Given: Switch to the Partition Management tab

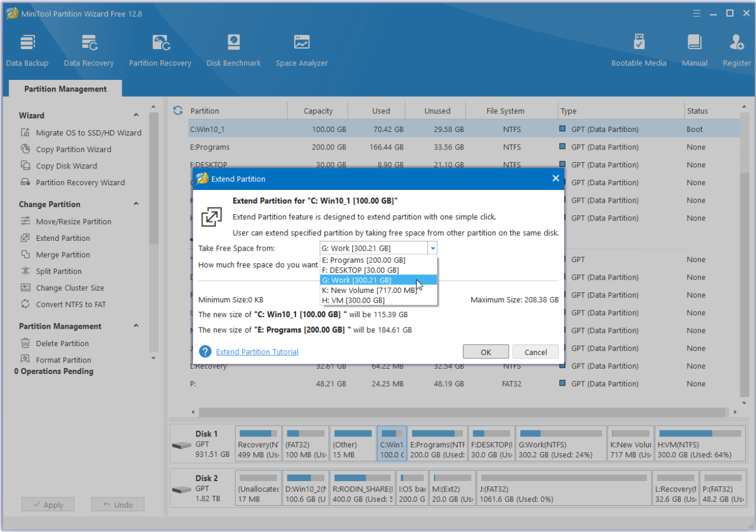Looking at the screenshot, I should 65,89.
